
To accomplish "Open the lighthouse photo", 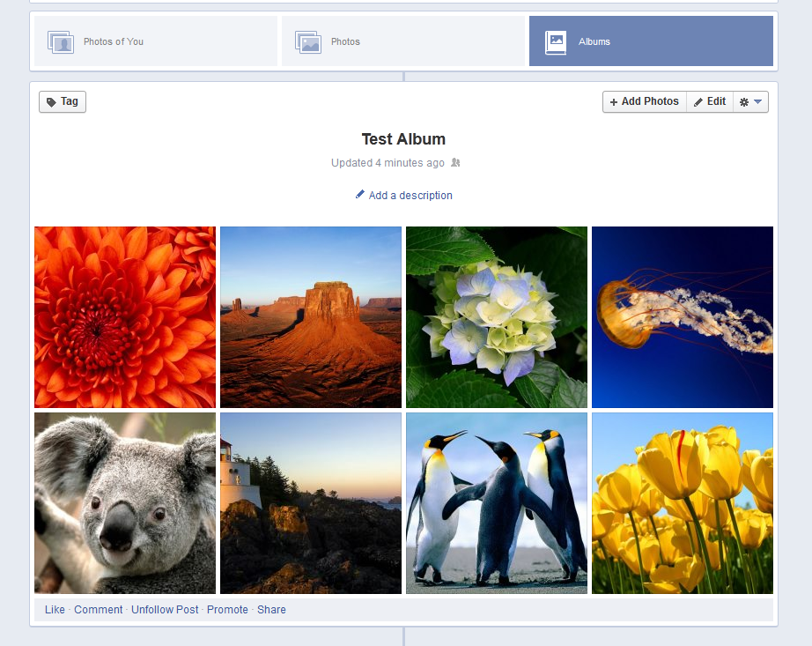I will coord(311,503).
